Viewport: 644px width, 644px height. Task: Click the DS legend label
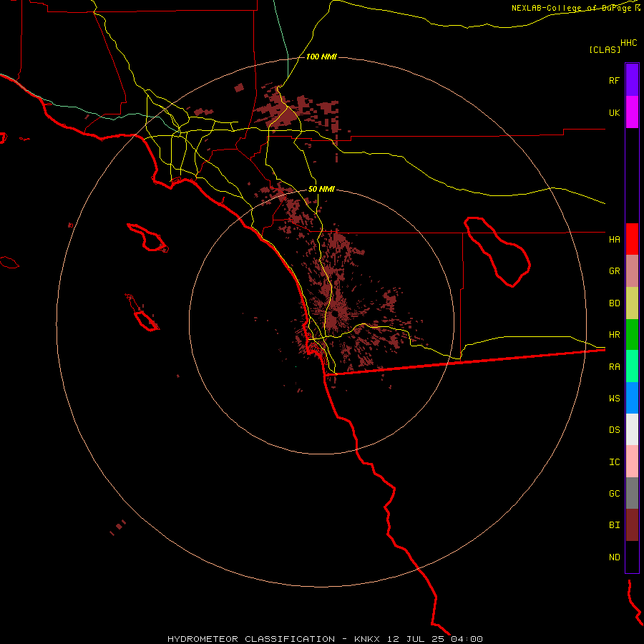pos(615,430)
